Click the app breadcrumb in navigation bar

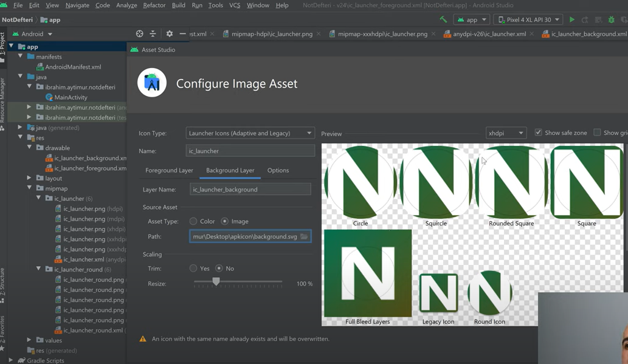[x=50, y=19]
